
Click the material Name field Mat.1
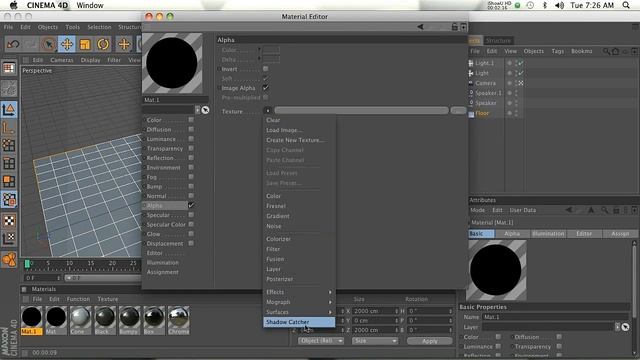coord(555,317)
